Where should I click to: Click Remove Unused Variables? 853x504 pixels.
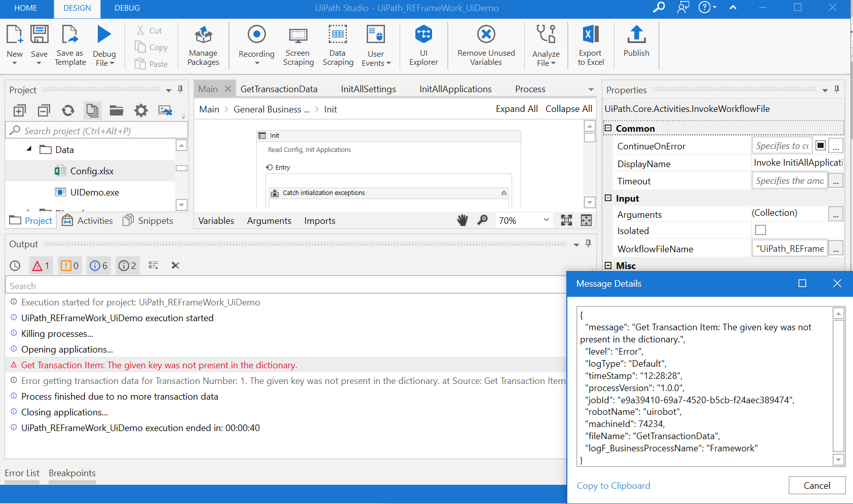click(486, 46)
